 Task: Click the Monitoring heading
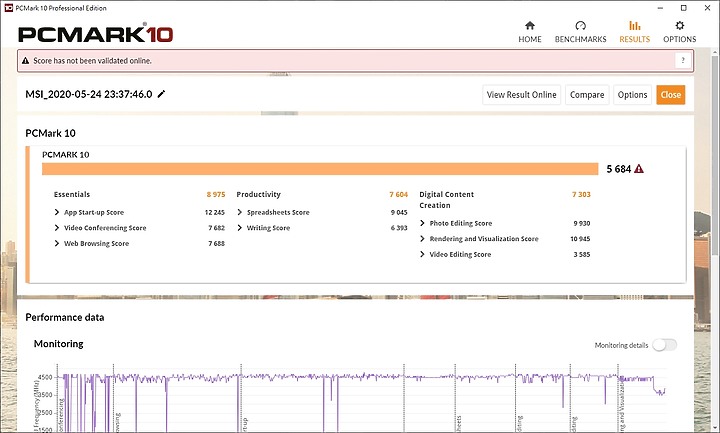[59, 343]
